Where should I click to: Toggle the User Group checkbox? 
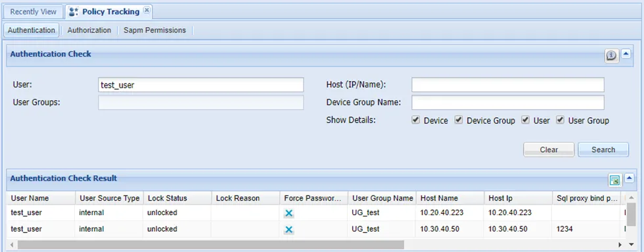coord(560,120)
